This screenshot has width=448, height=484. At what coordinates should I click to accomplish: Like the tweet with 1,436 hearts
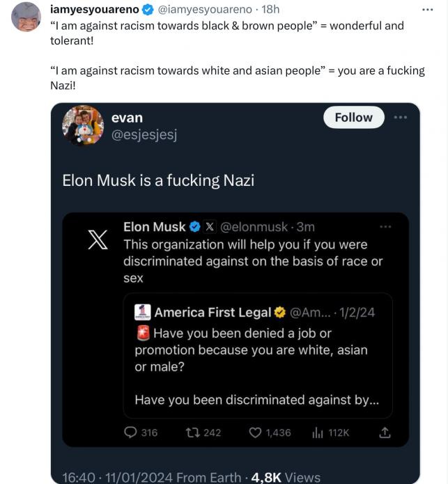(x=255, y=432)
